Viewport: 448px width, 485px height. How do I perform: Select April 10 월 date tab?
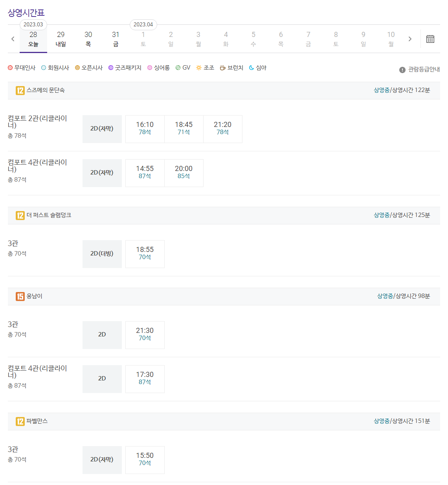391,39
